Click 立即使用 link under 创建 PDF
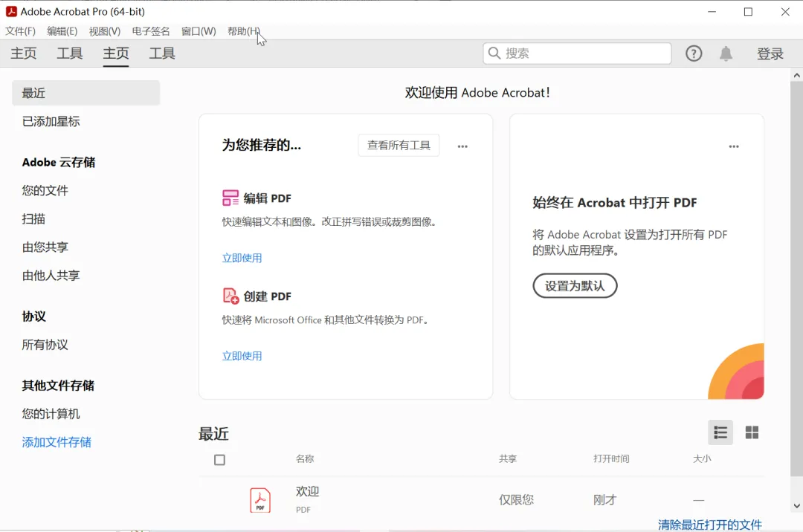Screen dimensions: 803x532 242,356
